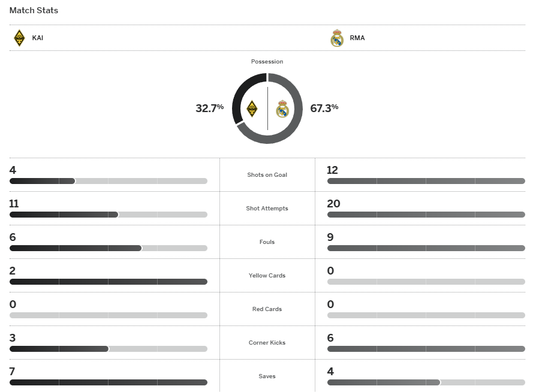Click Kairat's Corner Kicks bar

point(108,349)
